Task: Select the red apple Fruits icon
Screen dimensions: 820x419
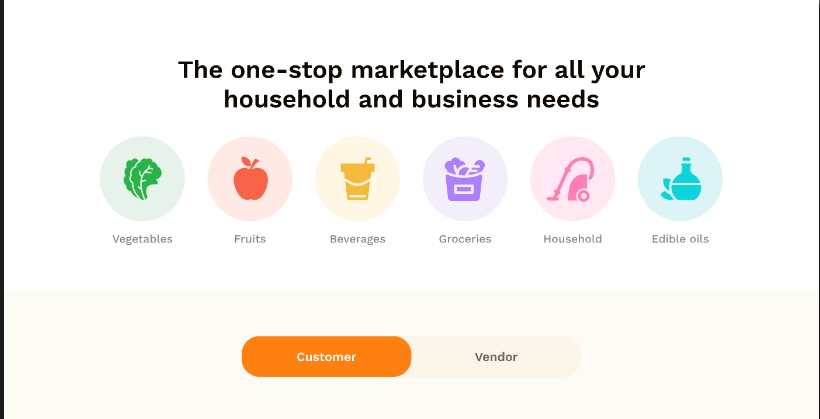Action: [x=250, y=180]
